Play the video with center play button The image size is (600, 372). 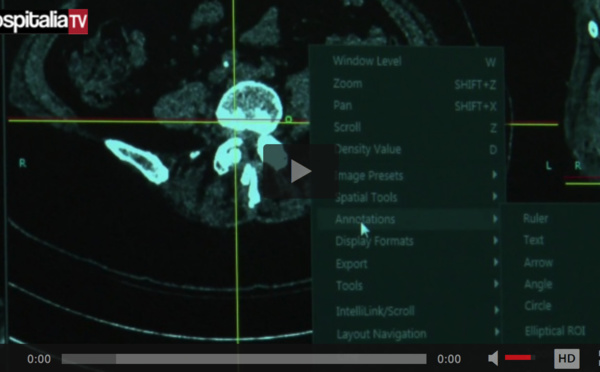coord(301,171)
